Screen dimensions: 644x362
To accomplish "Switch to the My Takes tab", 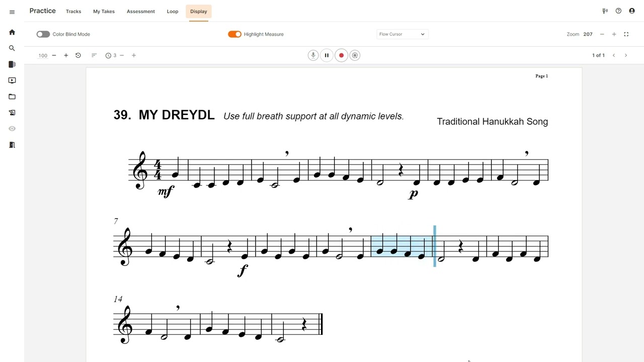I will [x=104, y=11].
